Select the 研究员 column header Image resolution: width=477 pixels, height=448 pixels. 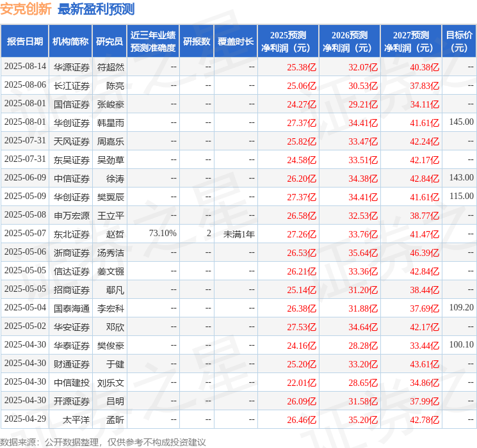tap(109, 42)
